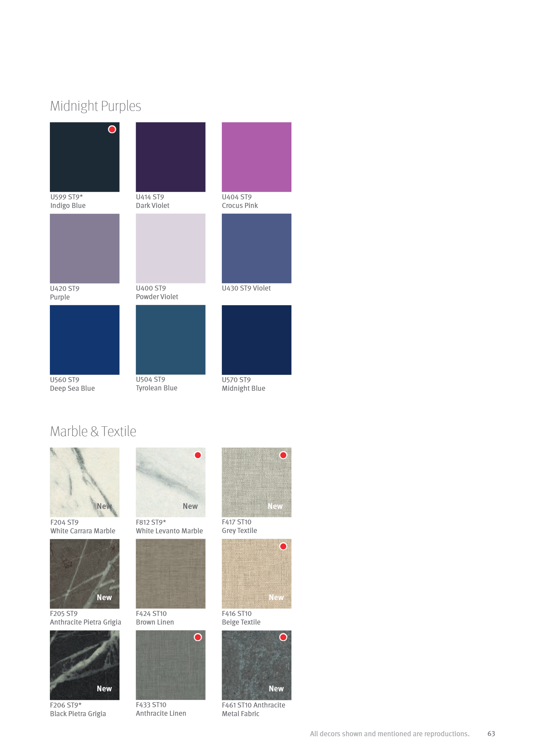Click the U430 ST9 Violet label

tap(246, 288)
